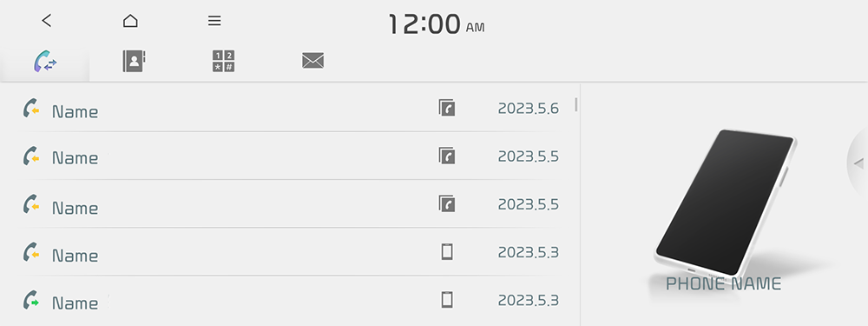The height and width of the screenshot is (326, 868).
Task: Click the stacked call icon on first entry
Action: pyautogui.click(x=447, y=108)
